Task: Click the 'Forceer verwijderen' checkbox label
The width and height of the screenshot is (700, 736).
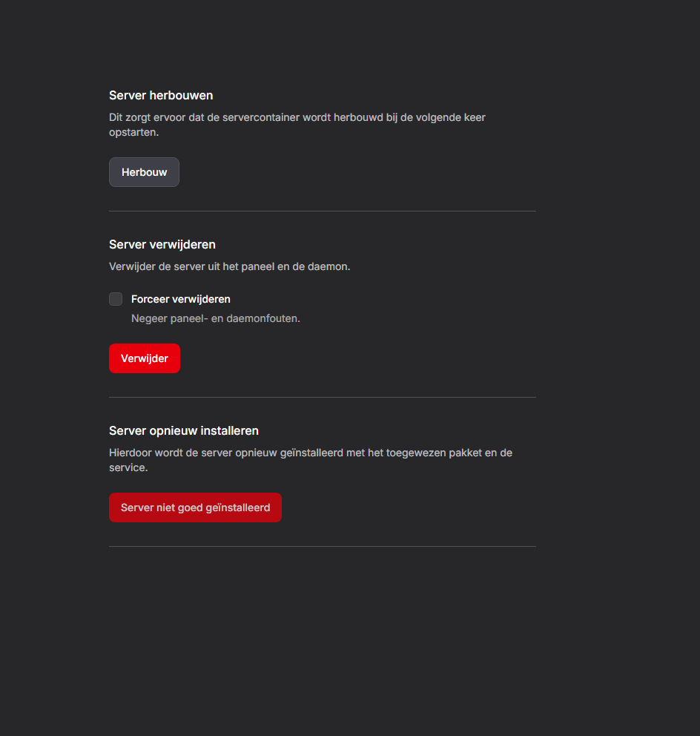Action: click(180, 299)
